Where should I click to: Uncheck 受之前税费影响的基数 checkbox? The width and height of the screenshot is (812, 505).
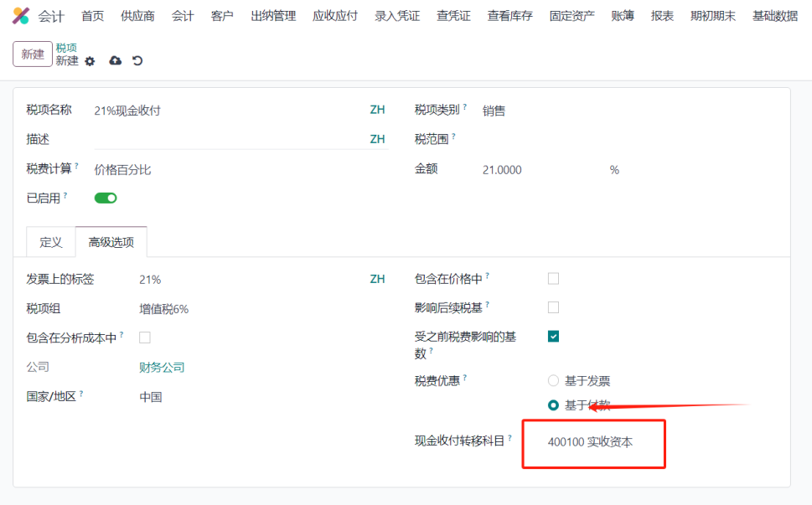point(553,337)
